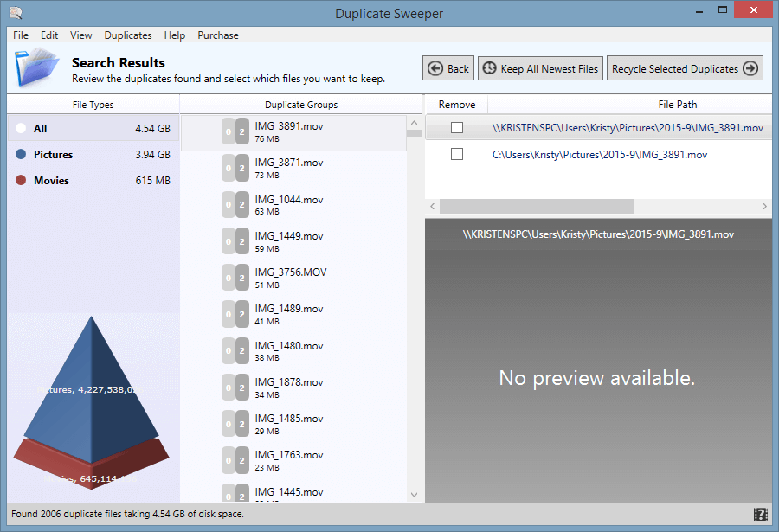
Task: Click the 0/2 count badge for IMG_3871.mov
Action: (x=235, y=168)
